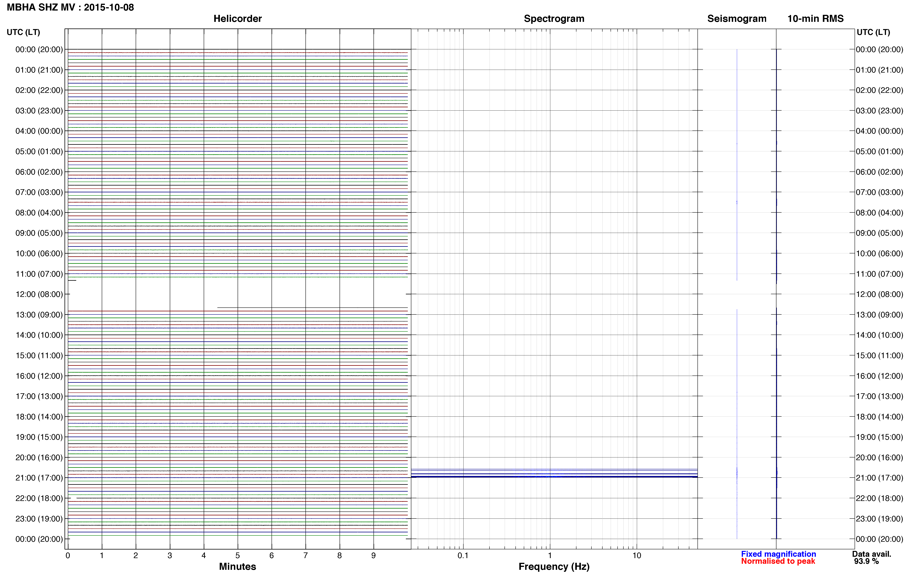
Task: Click the right 23:00 (19:00) time label
Action: (879, 519)
